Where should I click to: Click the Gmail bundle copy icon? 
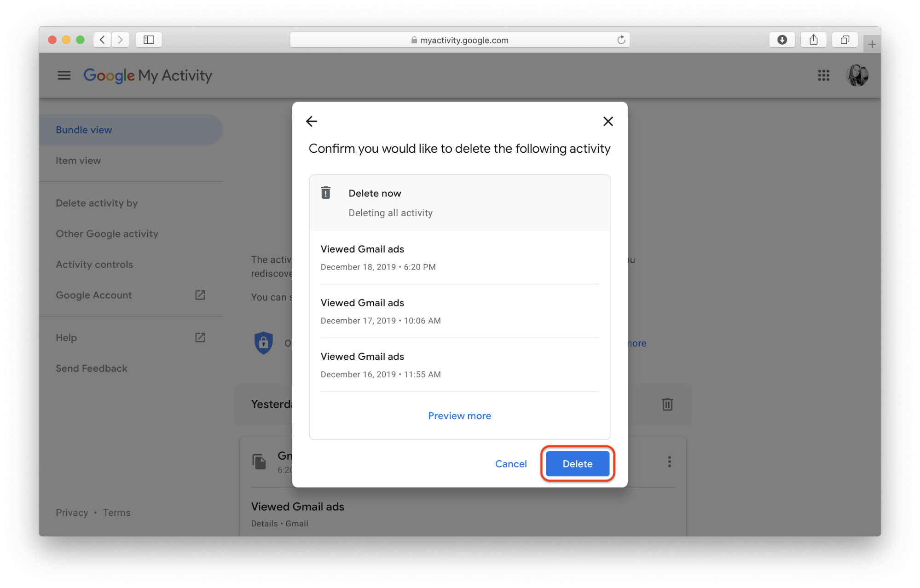[x=259, y=461]
